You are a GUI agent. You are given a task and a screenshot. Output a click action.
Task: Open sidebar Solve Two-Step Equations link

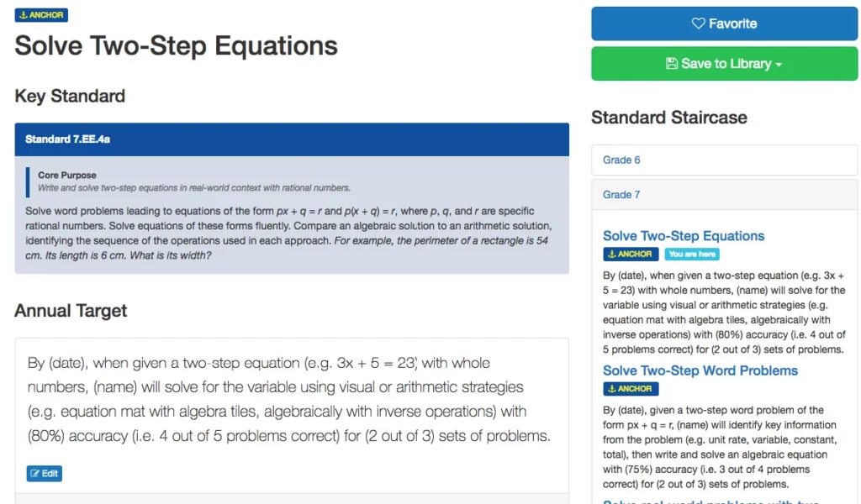coord(684,236)
